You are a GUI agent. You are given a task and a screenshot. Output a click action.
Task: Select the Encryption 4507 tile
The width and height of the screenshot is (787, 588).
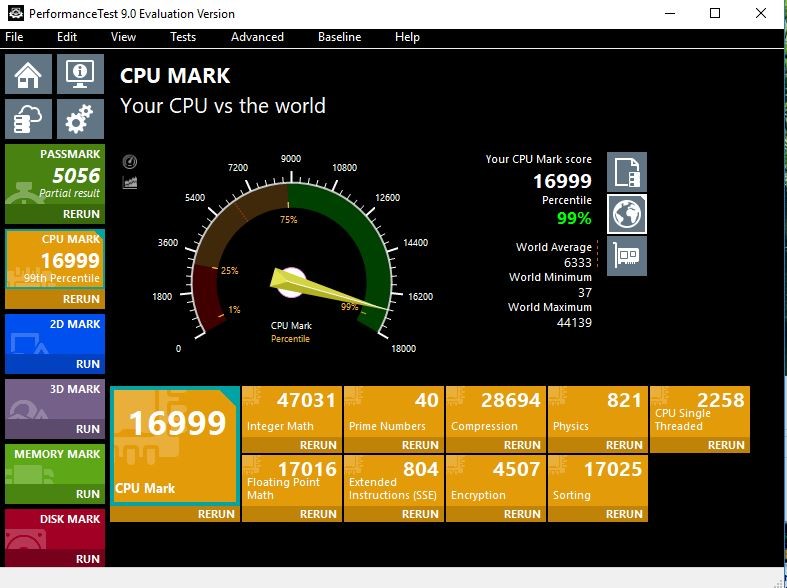click(x=496, y=481)
